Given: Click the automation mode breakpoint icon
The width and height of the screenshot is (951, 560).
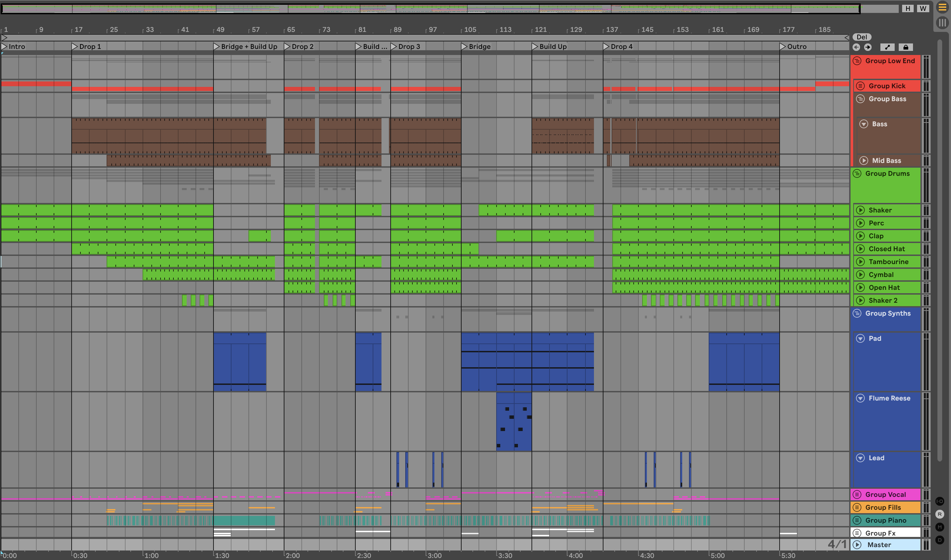Looking at the screenshot, I should click(887, 47).
